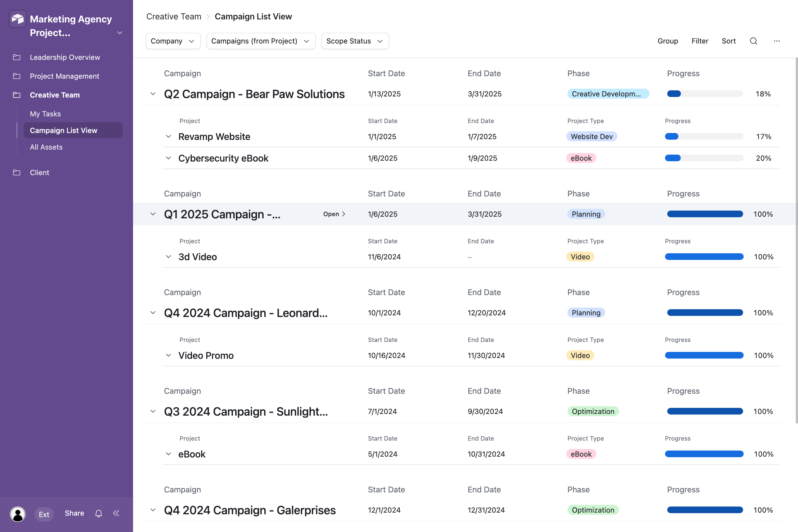798x532 pixels.
Task: Open the Scope Status dropdown
Action: (355, 41)
